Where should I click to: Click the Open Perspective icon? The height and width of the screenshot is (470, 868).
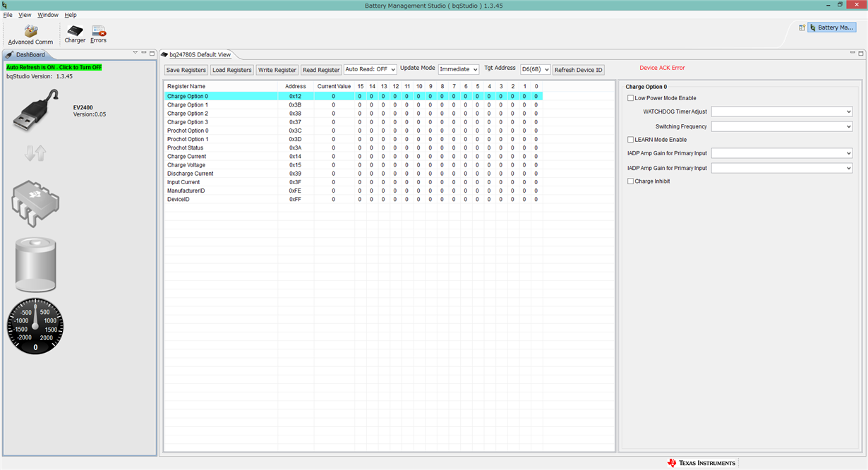[x=802, y=28]
